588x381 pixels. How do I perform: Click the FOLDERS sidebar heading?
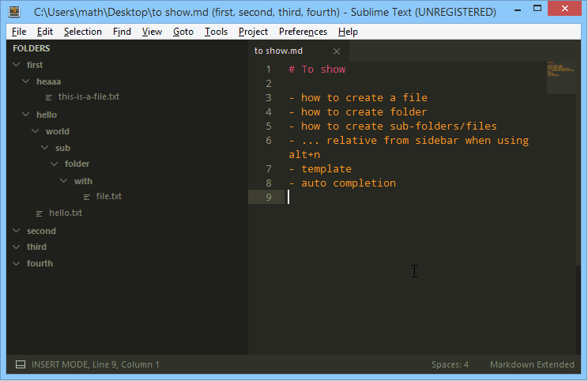31,48
